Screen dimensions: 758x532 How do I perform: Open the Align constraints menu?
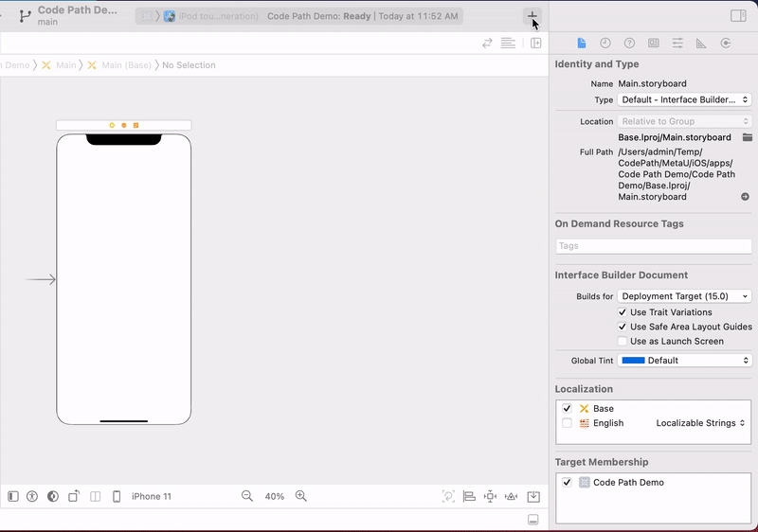469,496
